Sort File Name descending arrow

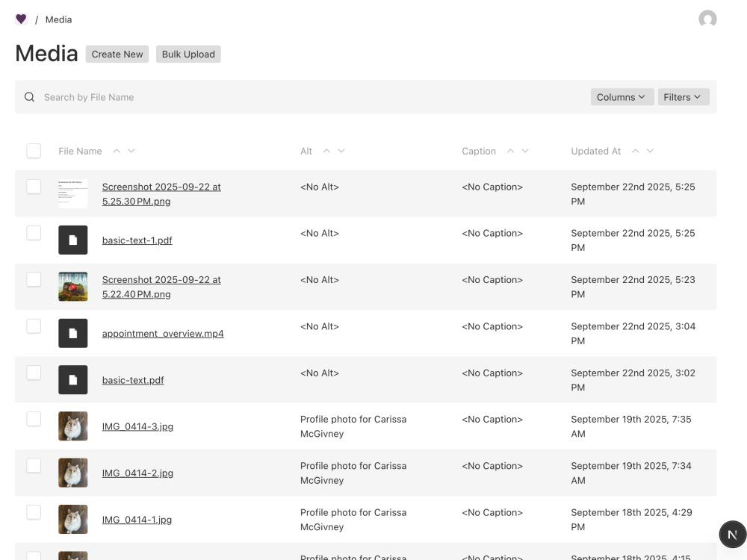pyautogui.click(x=131, y=151)
